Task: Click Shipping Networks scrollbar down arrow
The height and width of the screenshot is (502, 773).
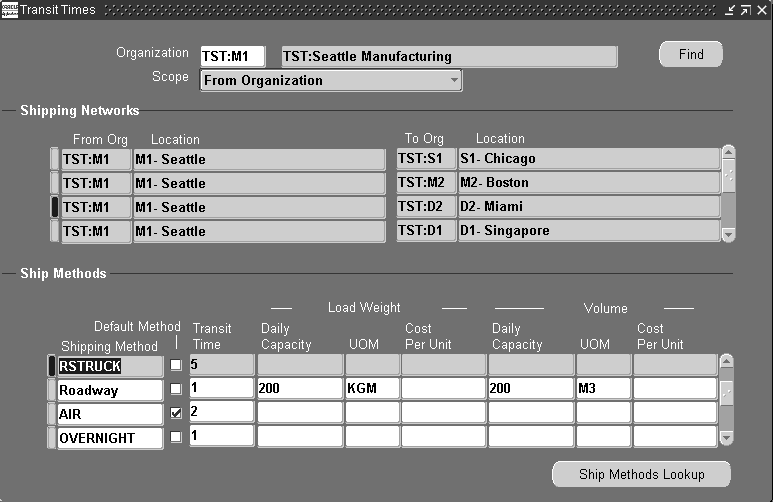Action: click(x=728, y=235)
